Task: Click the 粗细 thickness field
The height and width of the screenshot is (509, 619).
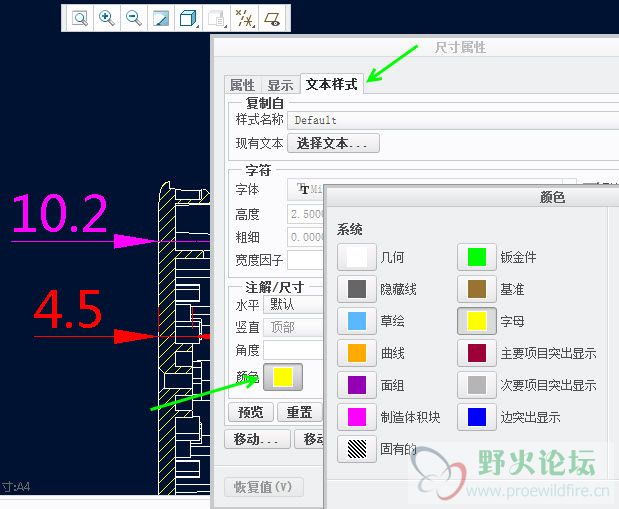Action: tap(306, 237)
